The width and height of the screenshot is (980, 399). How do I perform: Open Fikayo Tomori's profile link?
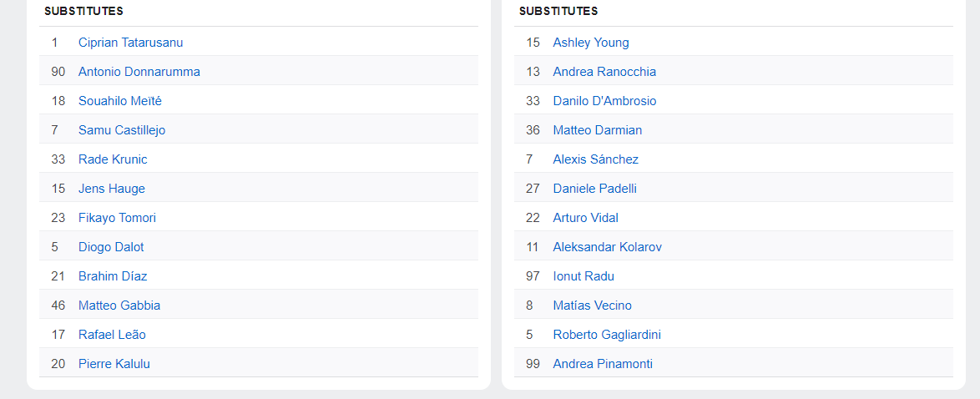click(117, 218)
